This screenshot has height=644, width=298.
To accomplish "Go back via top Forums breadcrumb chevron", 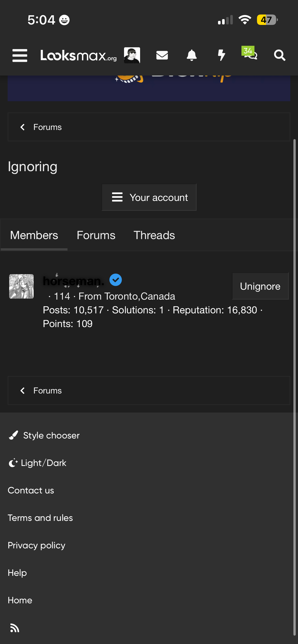I will tap(22, 127).
